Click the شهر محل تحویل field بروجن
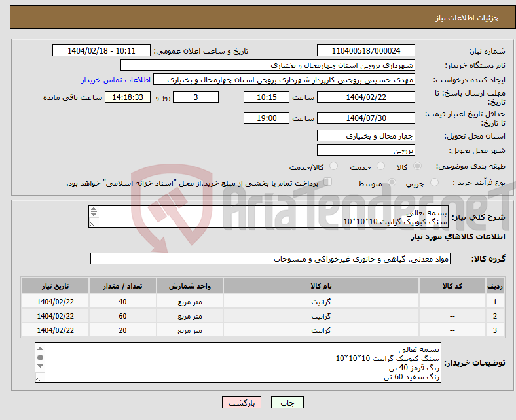This screenshot has width=516, height=420. click(x=365, y=150)
